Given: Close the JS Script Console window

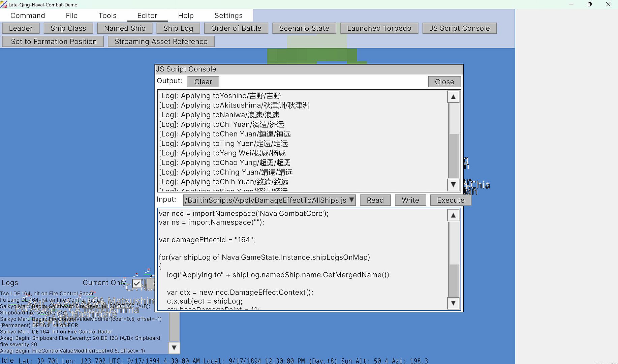Looking at the screenshot, I should 444,82.
